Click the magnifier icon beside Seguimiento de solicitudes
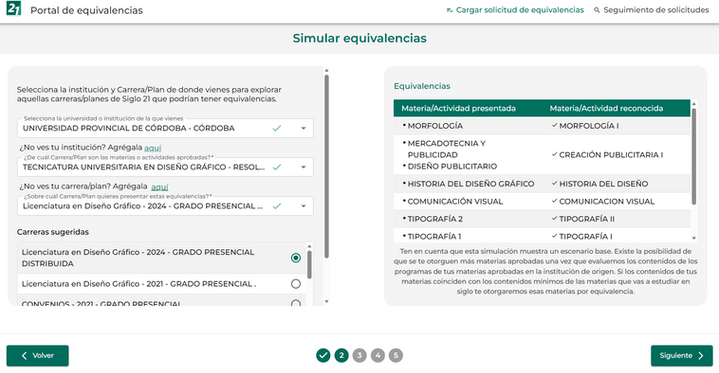Viewport: 719px width, 373px height. (597, 10)
